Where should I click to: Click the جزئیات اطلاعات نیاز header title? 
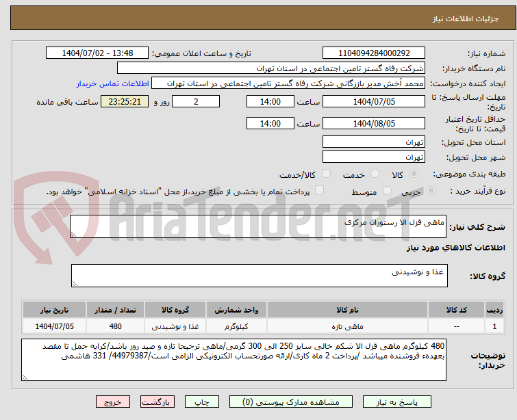(x=466, y=18)
